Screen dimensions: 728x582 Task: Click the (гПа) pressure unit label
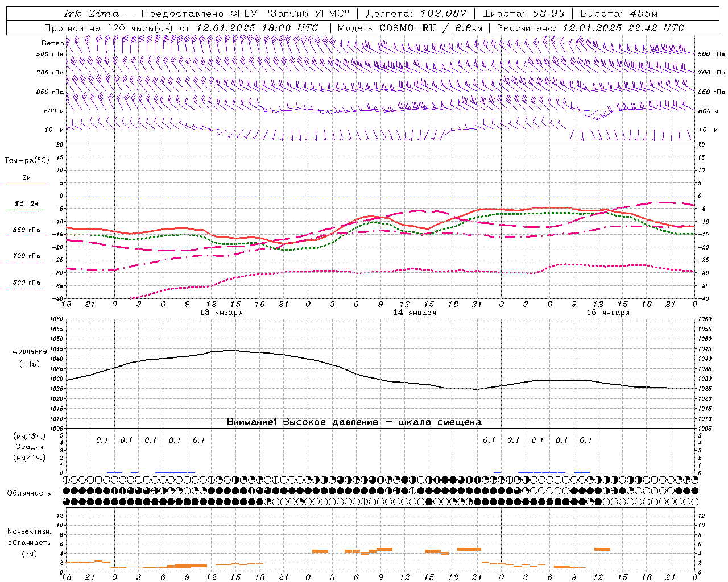pos(30,364)
